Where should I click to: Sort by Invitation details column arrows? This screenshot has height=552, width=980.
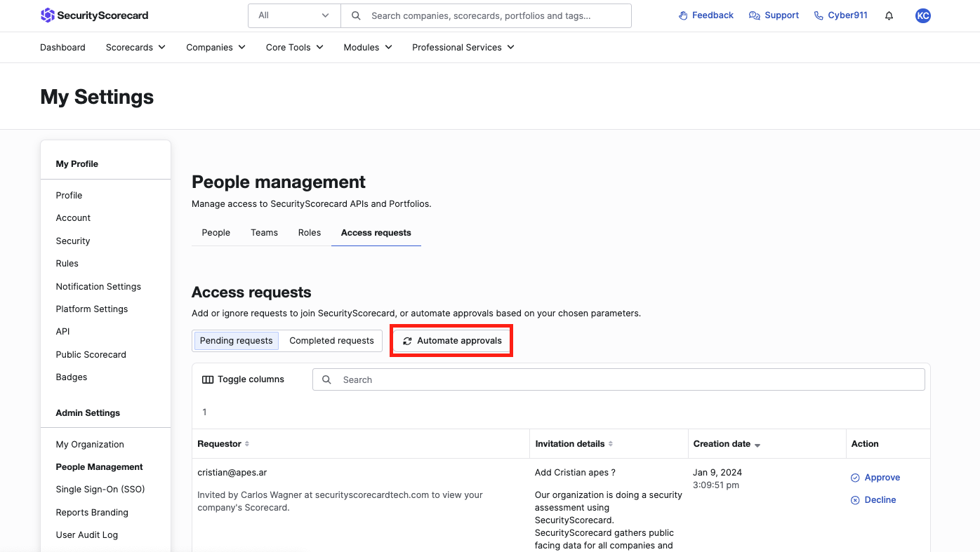pos(611,444)
